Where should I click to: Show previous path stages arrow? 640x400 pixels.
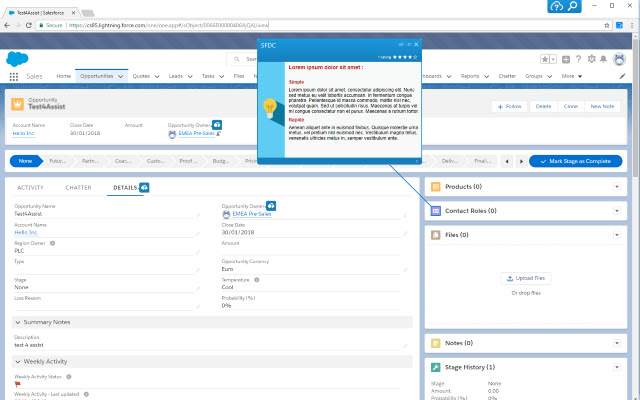507,161
